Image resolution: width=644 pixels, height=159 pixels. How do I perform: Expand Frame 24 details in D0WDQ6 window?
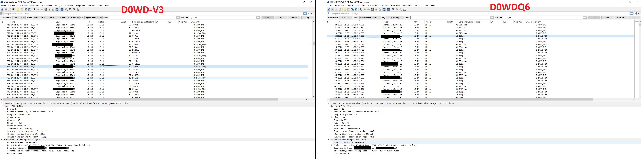[x=329, y=103]
